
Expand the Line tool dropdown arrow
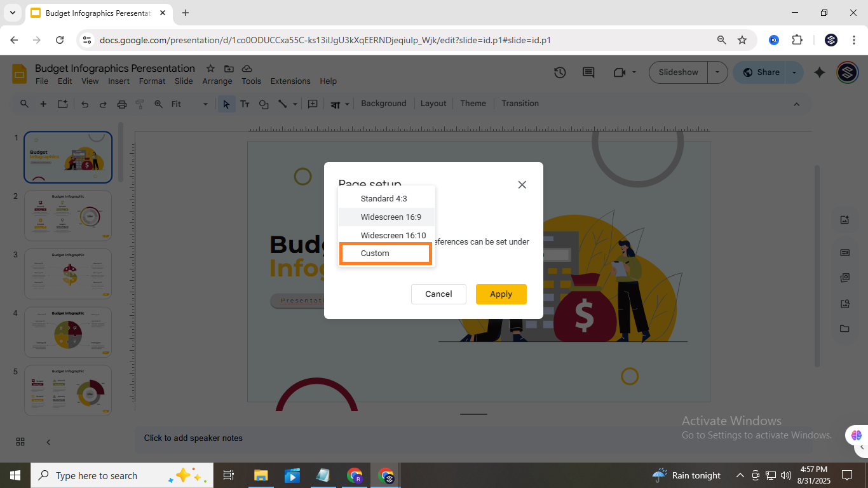(295, 104)
